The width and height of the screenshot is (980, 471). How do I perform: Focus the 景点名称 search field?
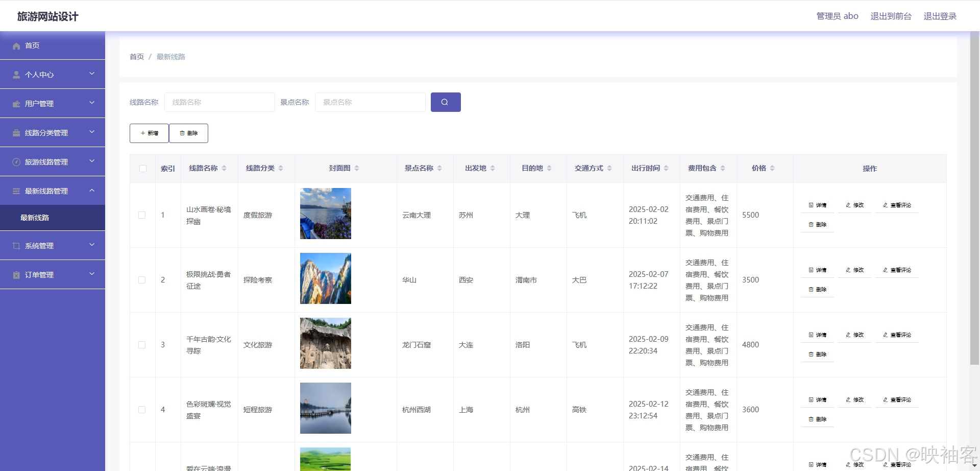pyautogui.click(x=370, y=102)
